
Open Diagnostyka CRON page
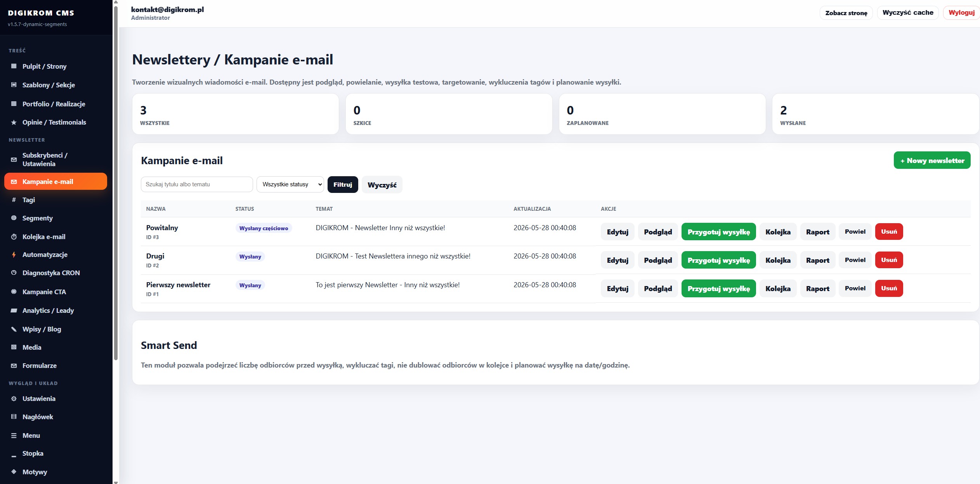tap(56, 273)
